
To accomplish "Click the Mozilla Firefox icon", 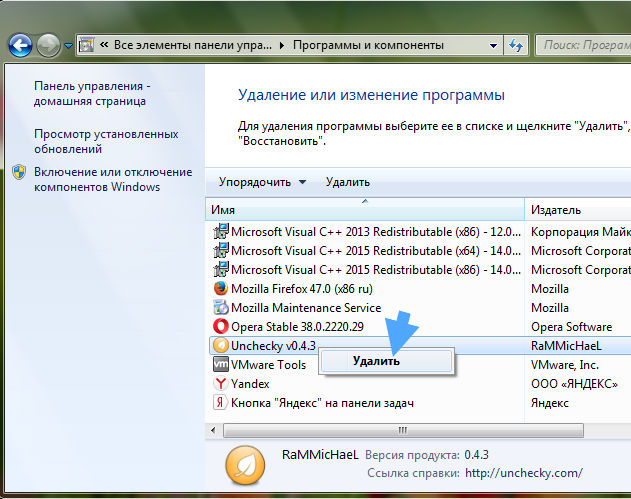I will 221,288.
